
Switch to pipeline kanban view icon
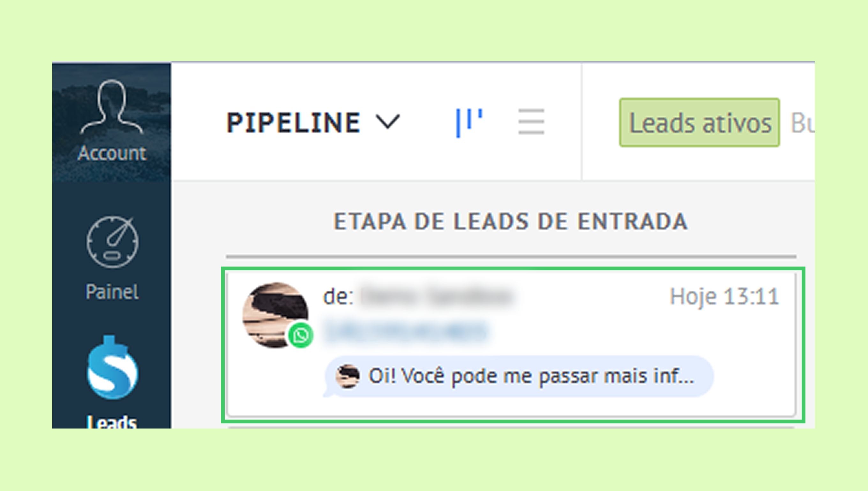coord(469,123)
